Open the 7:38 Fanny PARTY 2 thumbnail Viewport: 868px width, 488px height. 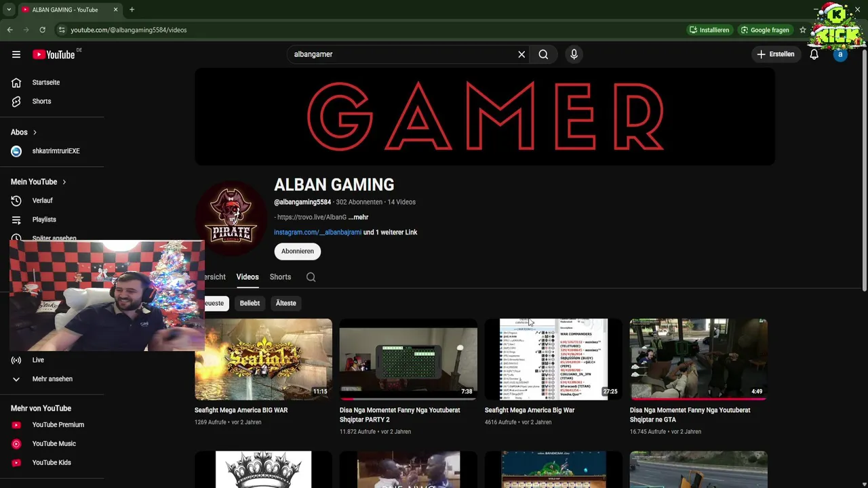pyautogui.click(x=408, y=359)
